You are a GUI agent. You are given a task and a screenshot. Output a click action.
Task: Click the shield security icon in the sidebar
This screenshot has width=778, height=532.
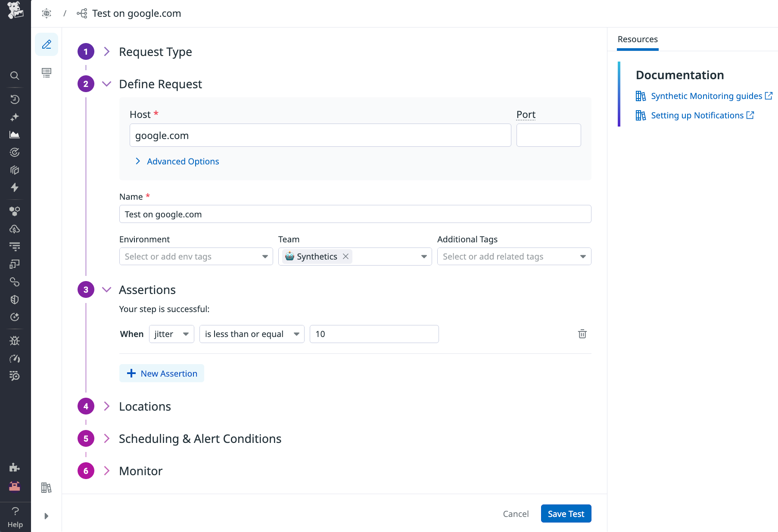point(15,300)
